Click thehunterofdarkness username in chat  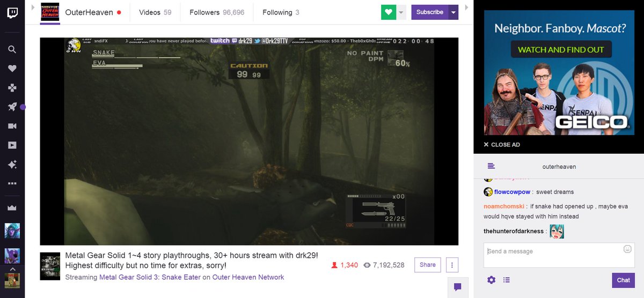click(514, 231)
